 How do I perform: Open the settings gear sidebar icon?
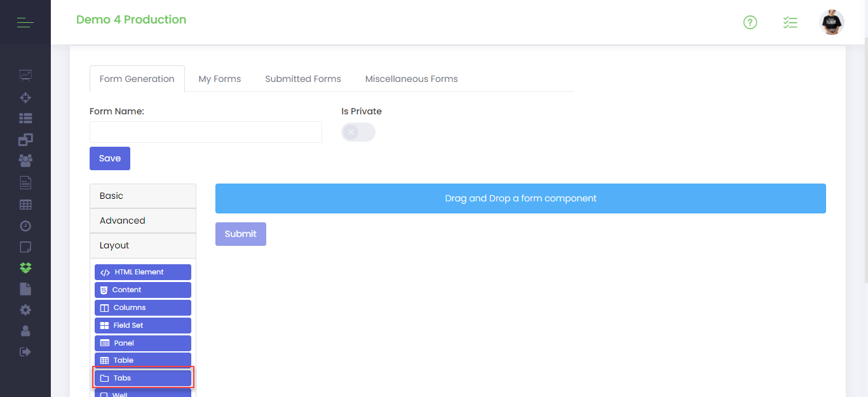(x=25, y=310)
